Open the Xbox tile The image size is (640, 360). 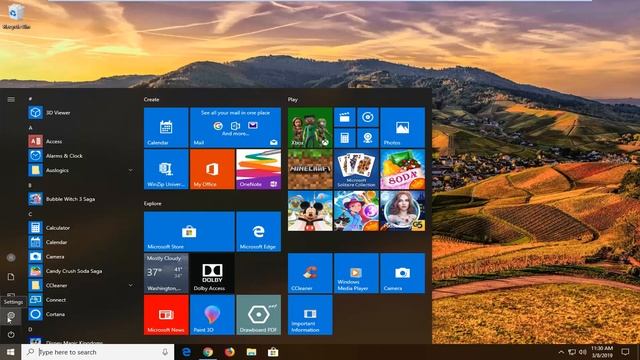coord(310,127)
